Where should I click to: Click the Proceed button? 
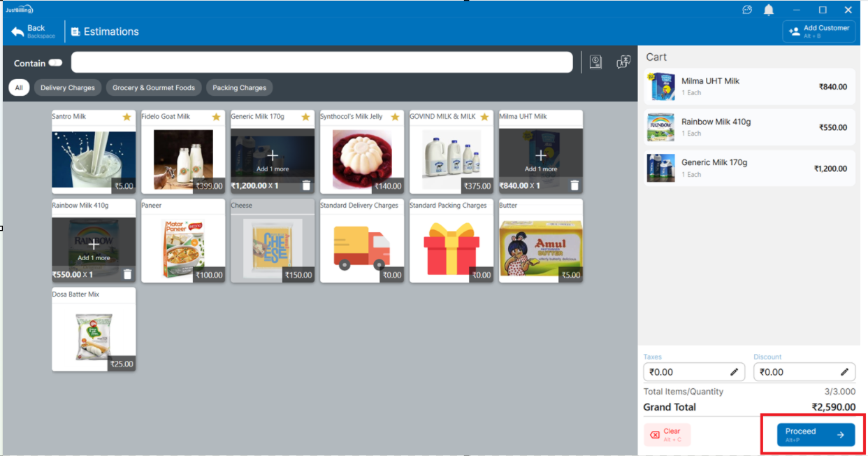pyautogui.click(x=815, y=434)
